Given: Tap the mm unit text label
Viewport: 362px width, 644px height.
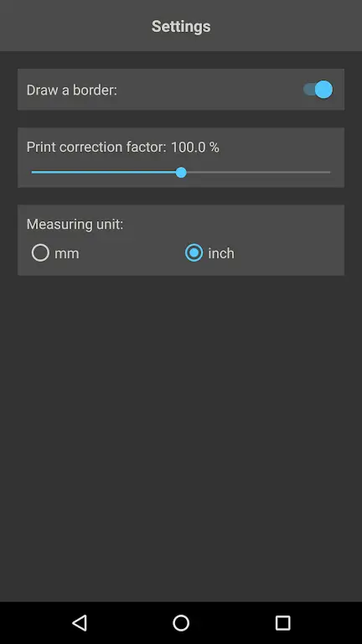Looking at the screenshot, I should coord(66,253).
